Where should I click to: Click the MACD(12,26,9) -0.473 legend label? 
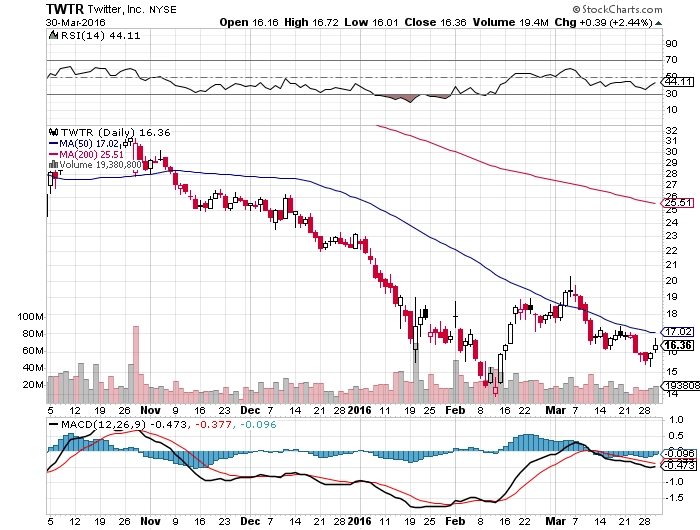tap(124, 424)
